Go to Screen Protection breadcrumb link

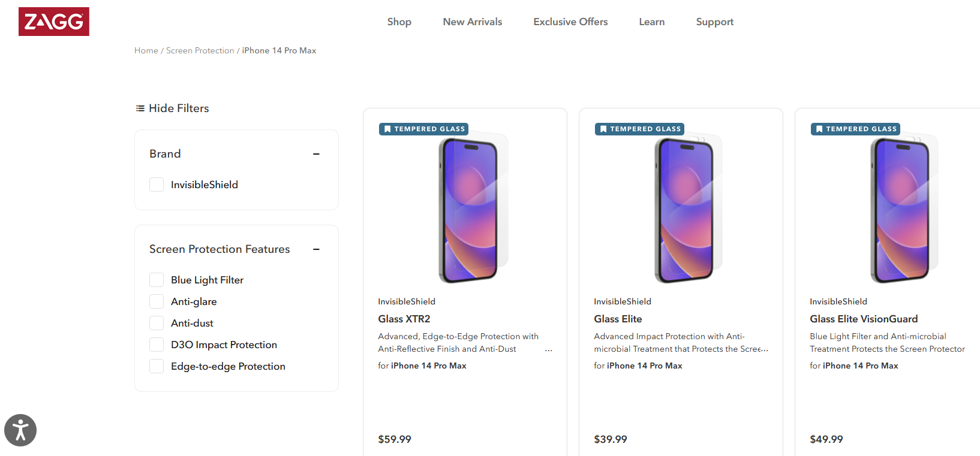pos(200,50)
